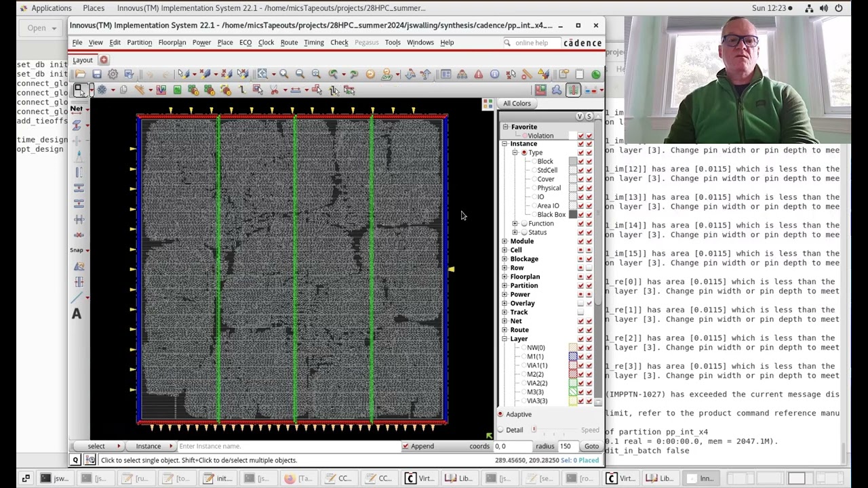Toggle visibility checkbox for M1(1) layer
868x488 pixels.
tap(581, 357)
